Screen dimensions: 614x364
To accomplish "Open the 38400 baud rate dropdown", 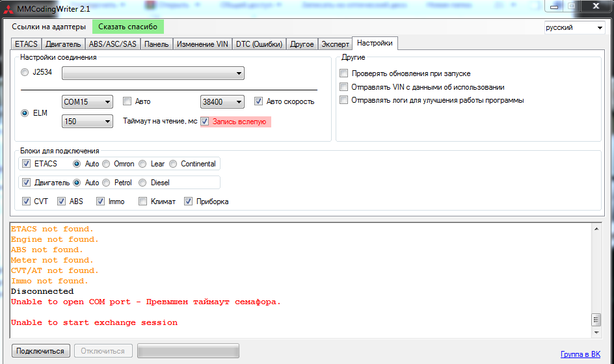I will coord(222,102).
